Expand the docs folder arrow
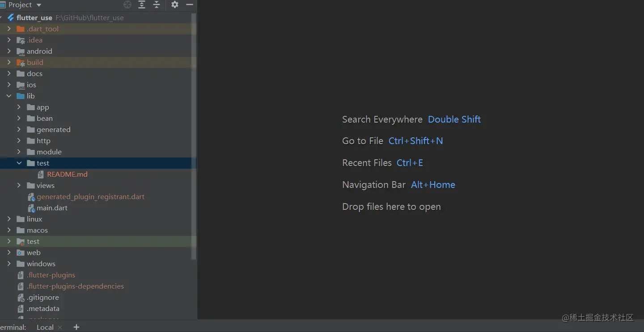The height and width of the screenshot is (332, 644). (9, 74)
